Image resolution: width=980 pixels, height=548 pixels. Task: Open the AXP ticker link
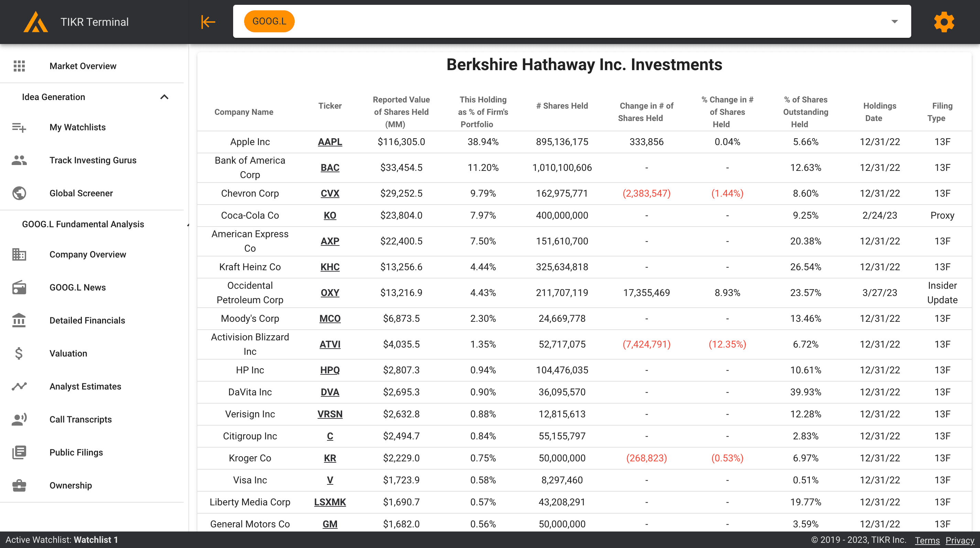(330, 241)
